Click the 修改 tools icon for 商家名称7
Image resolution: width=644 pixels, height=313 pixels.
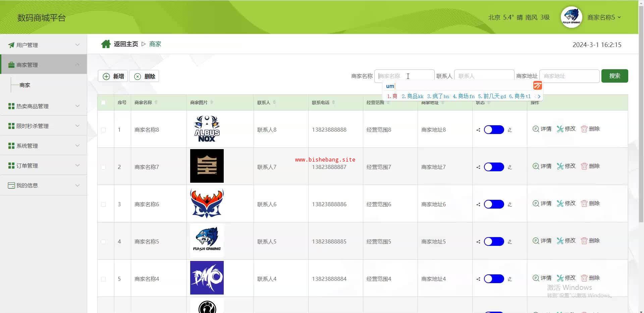560,166
